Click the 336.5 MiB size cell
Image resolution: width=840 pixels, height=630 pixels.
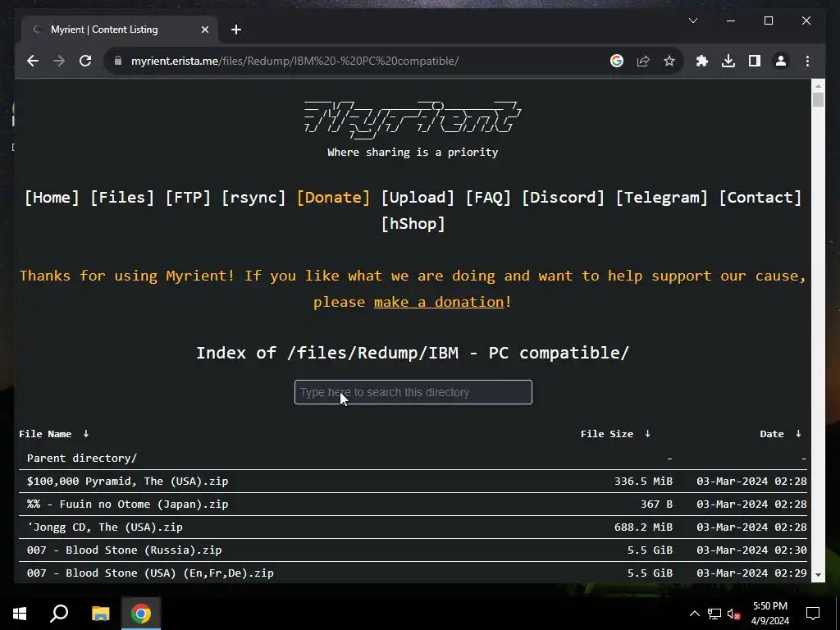[x=643, y=482]
